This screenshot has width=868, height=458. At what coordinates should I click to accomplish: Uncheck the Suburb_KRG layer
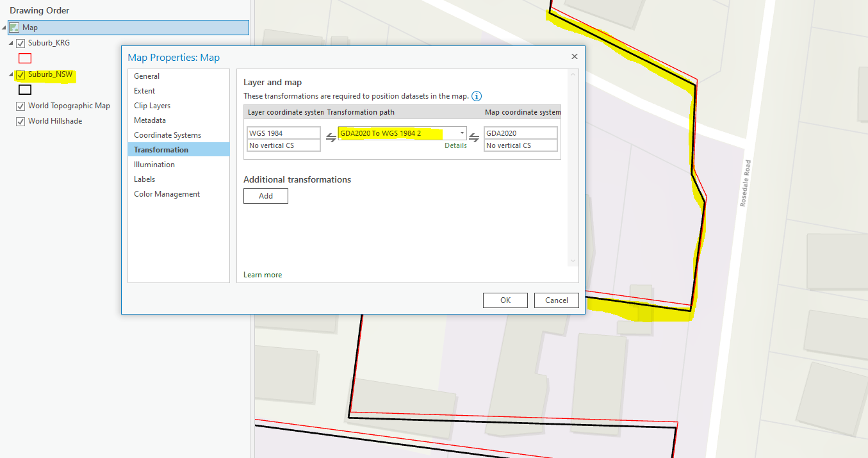[20, 42]
